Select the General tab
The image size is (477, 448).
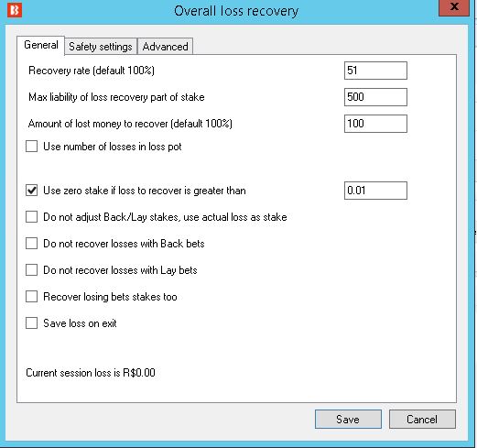pos(41,45)
